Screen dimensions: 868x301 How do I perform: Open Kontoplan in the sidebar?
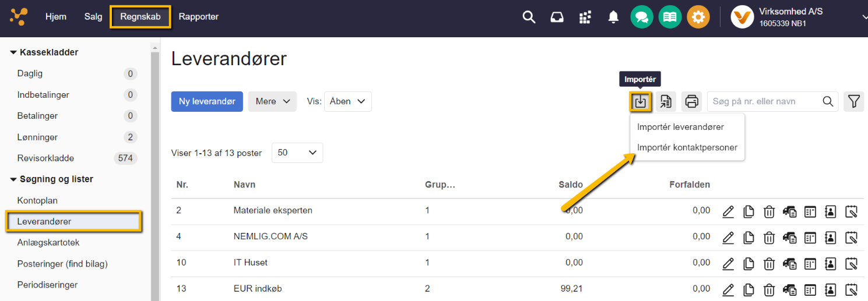click(37, 200)
